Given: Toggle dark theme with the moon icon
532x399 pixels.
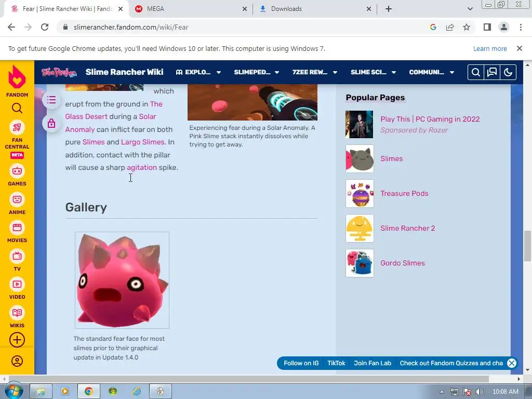Looking at the screenshot, I should [508, 72].
